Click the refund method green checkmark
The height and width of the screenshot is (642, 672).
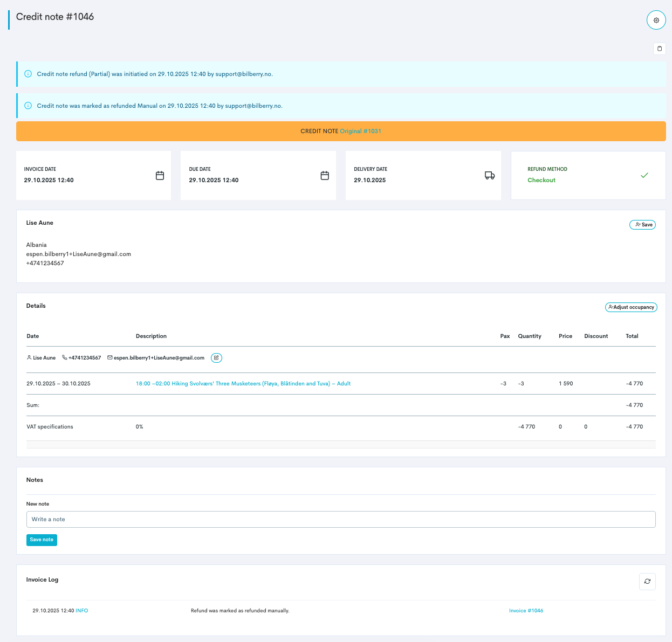[x=644, y=175]
